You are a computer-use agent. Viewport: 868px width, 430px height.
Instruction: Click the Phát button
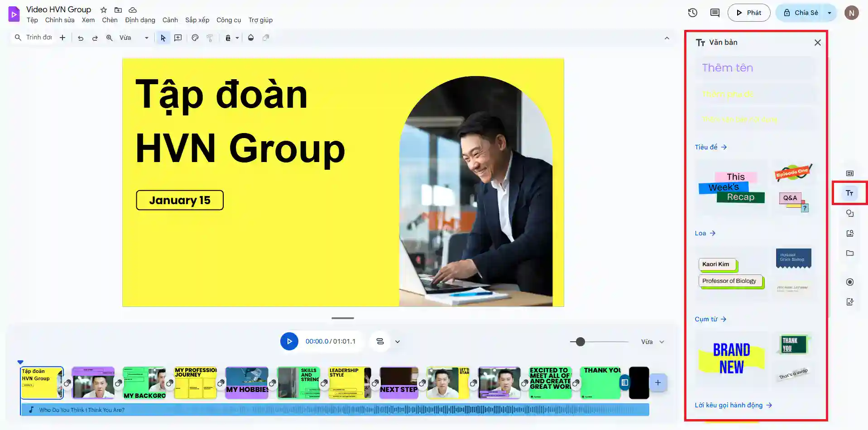coord(748,13)
